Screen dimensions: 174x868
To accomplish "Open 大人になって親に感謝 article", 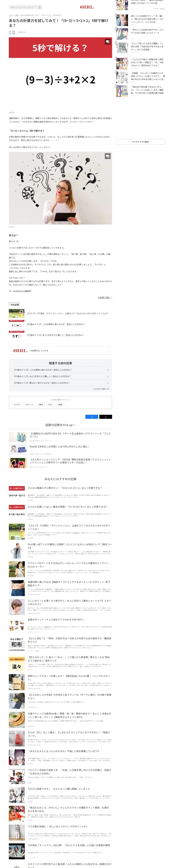I will (x=59, y=789).
